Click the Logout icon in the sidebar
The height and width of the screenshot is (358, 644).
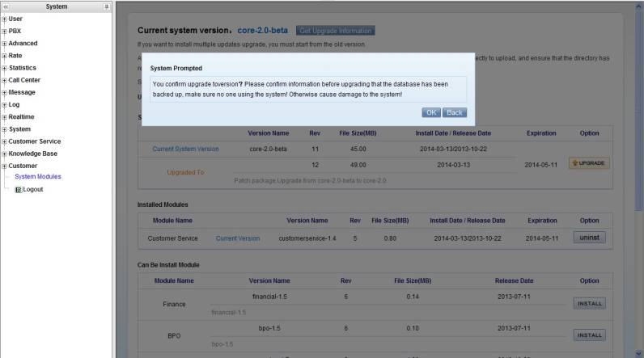(x=18, y=190)
